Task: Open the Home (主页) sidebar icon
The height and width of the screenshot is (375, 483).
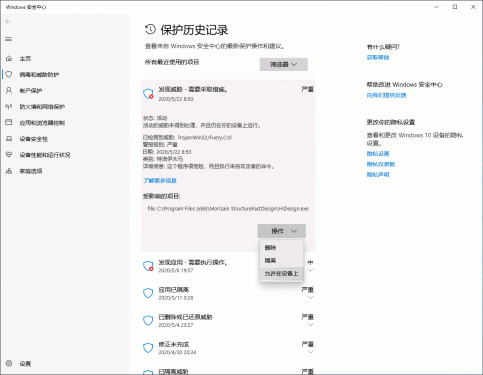Action: [x=9, y=58]
